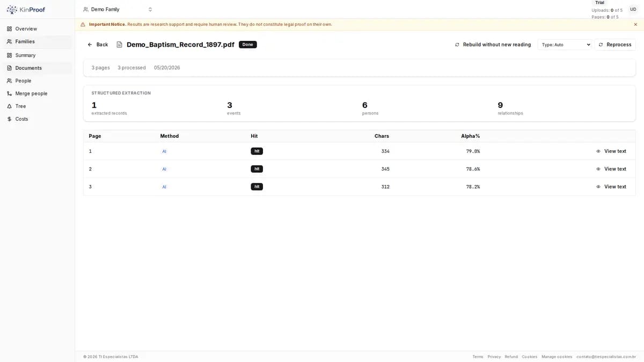The height and width of the screenshot is (362, 644).
Task: Open Costs in the sidebar
Action: [36, 119]
